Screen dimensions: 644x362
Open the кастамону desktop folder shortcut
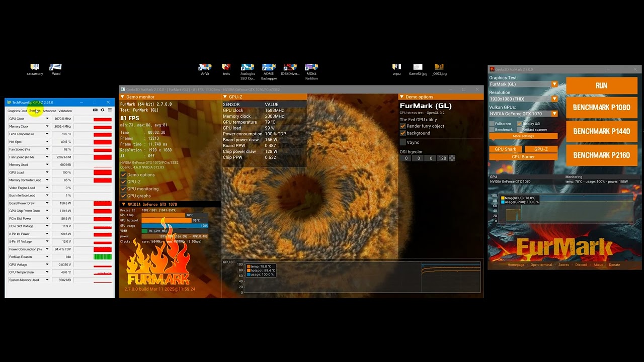coord(35,69)
